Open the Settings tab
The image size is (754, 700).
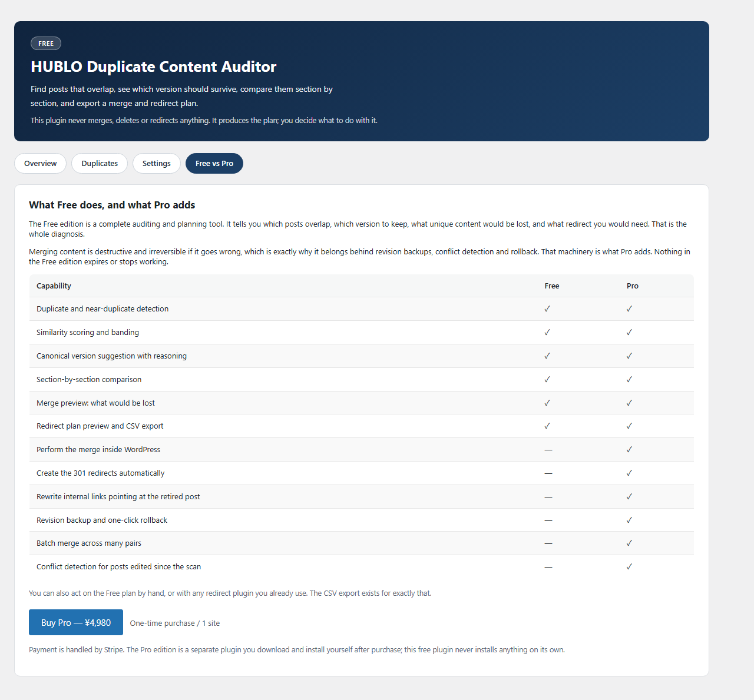[157, 164]
